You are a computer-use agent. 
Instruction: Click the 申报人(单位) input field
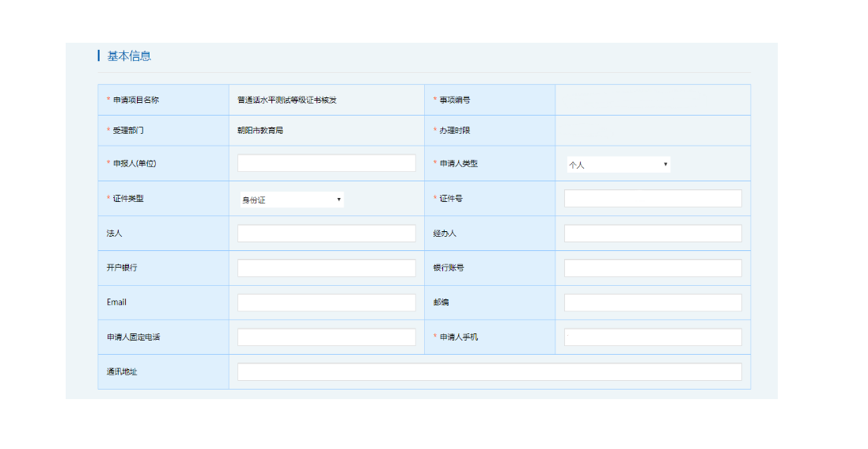point(326,163)
